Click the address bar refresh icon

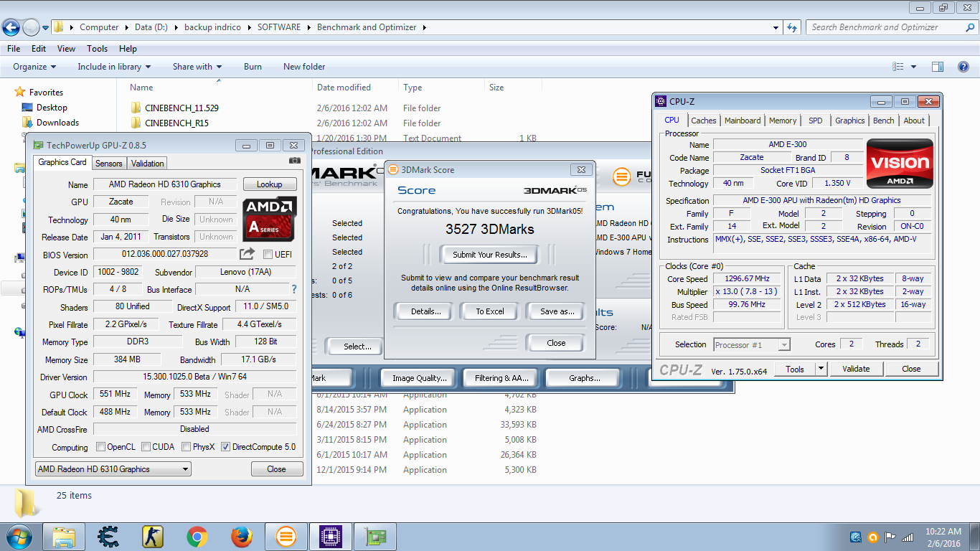[792, 27]
